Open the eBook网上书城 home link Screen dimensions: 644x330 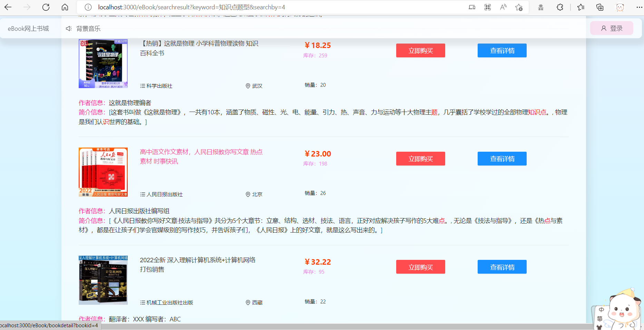coord(28,28)
